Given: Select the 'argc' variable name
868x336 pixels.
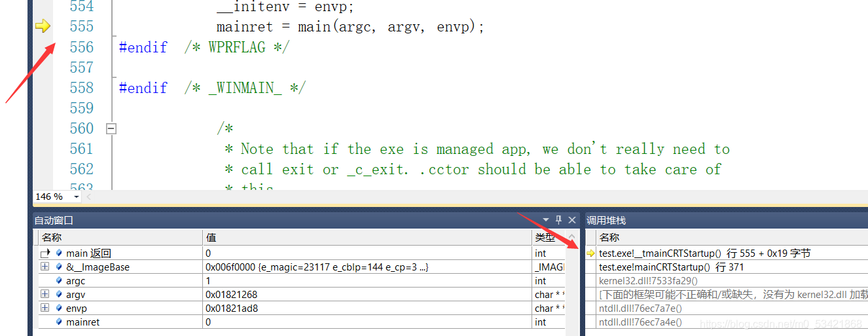Looking at the screenshot, I should (76, 281).
